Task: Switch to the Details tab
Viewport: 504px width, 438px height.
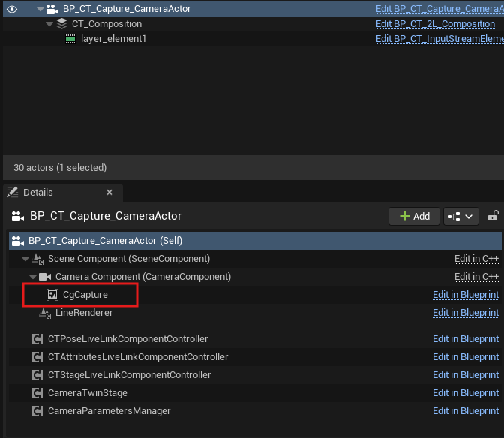Action: pos(37,193)
